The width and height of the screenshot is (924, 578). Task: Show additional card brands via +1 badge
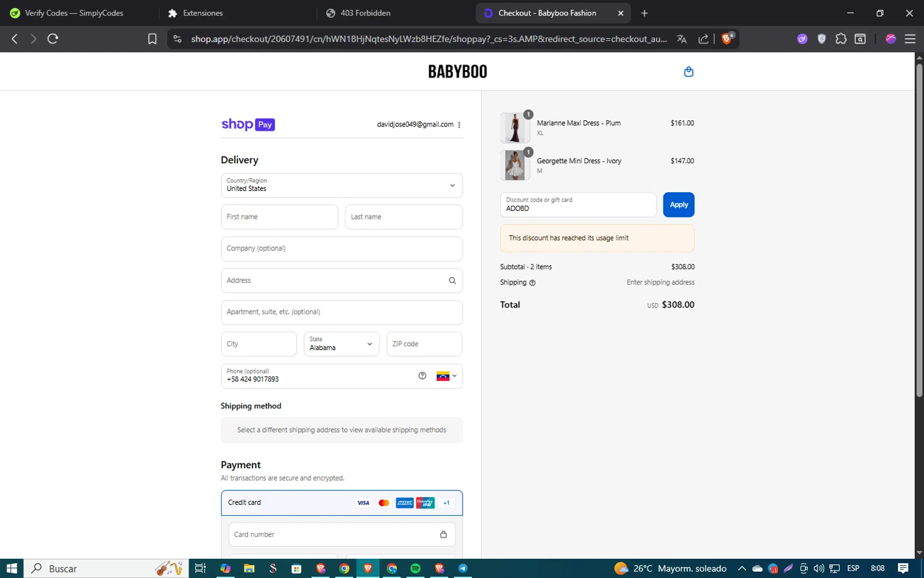447,503
